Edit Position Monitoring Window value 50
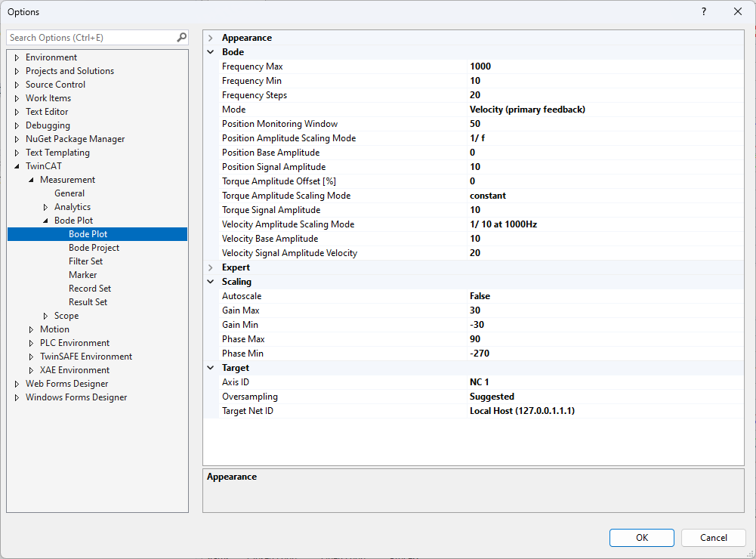 point(605,123)
